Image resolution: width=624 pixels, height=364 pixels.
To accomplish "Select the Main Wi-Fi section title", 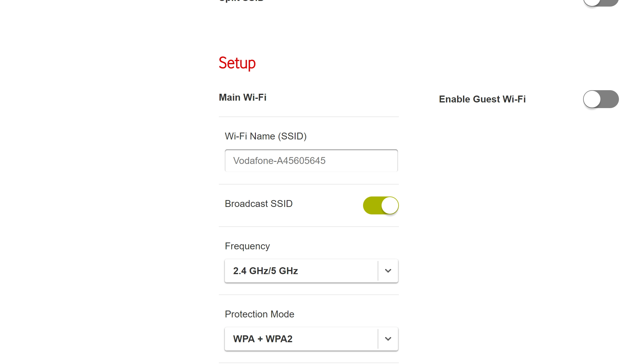I will (242, 97).
